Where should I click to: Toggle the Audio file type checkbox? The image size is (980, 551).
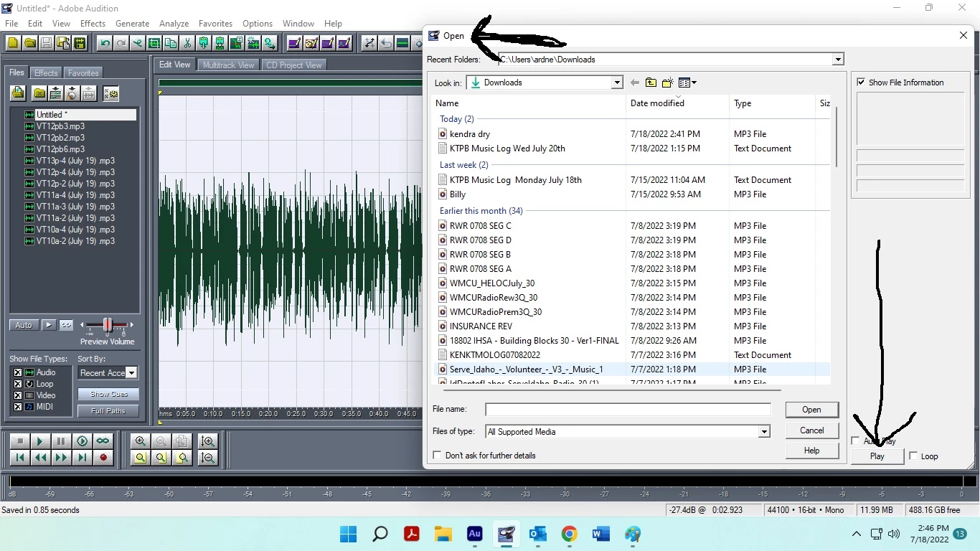point(18,372)
